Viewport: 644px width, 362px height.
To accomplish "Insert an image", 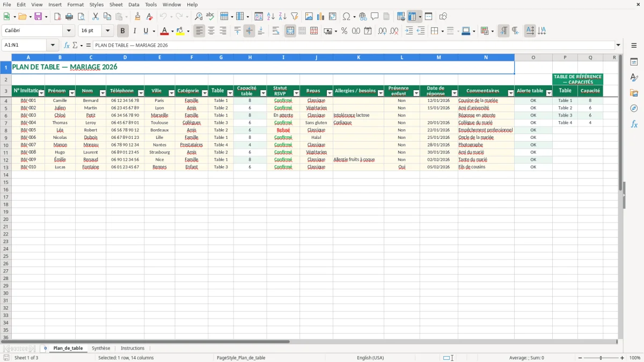I will [309, 17].
